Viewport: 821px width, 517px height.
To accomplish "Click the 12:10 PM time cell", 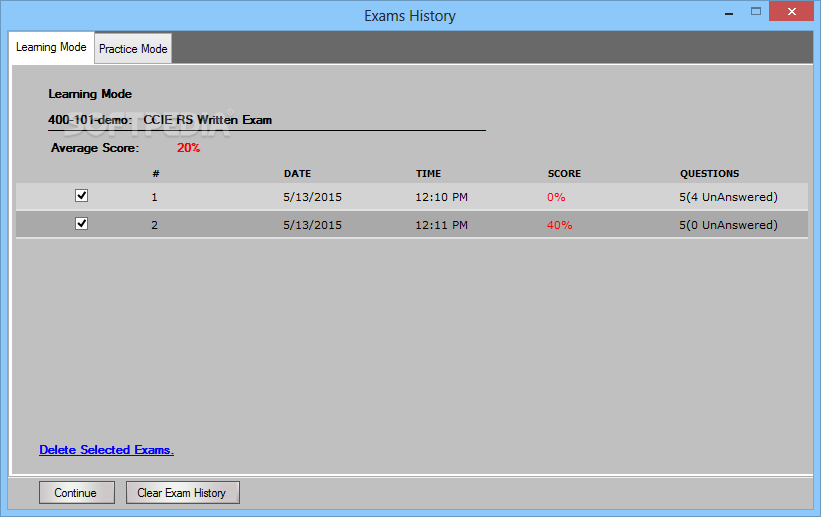I will point(441,197).
